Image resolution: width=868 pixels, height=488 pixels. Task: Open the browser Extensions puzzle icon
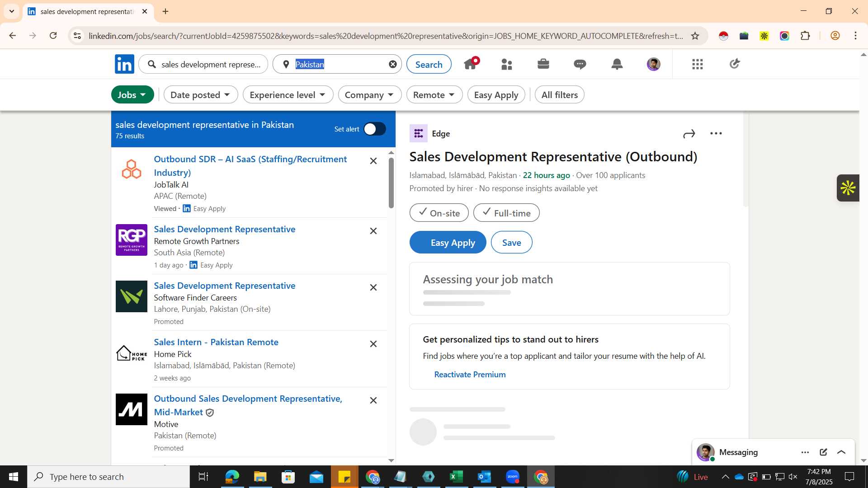[806, 36]
